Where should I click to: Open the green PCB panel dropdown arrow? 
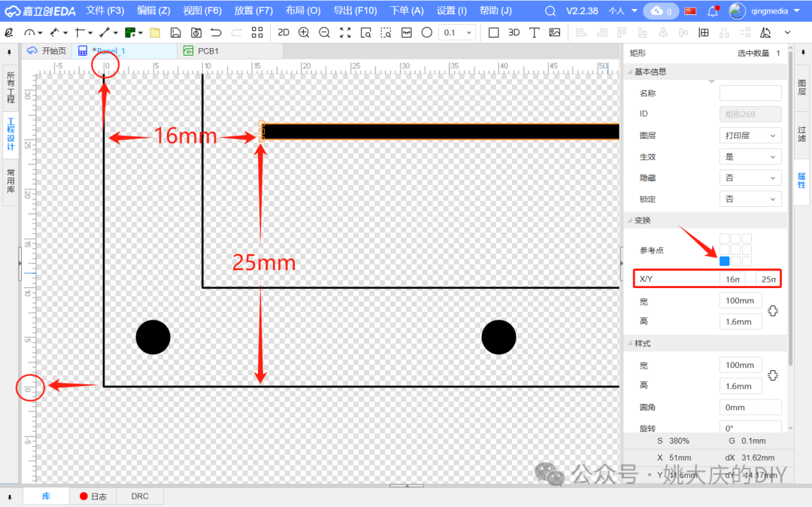141,33
